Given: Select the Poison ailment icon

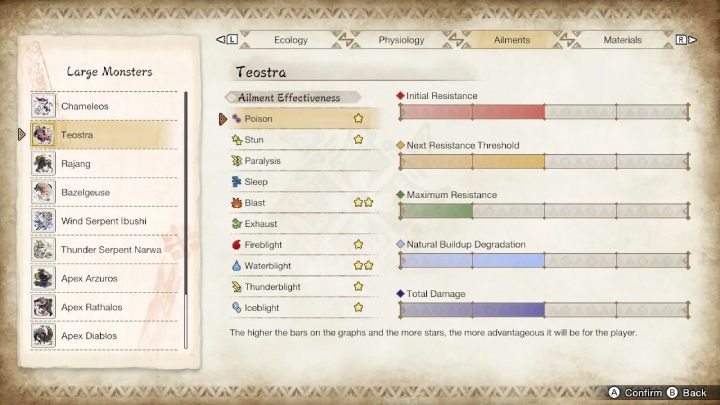Looking at the screenshot, I should (x=236, y=118).
